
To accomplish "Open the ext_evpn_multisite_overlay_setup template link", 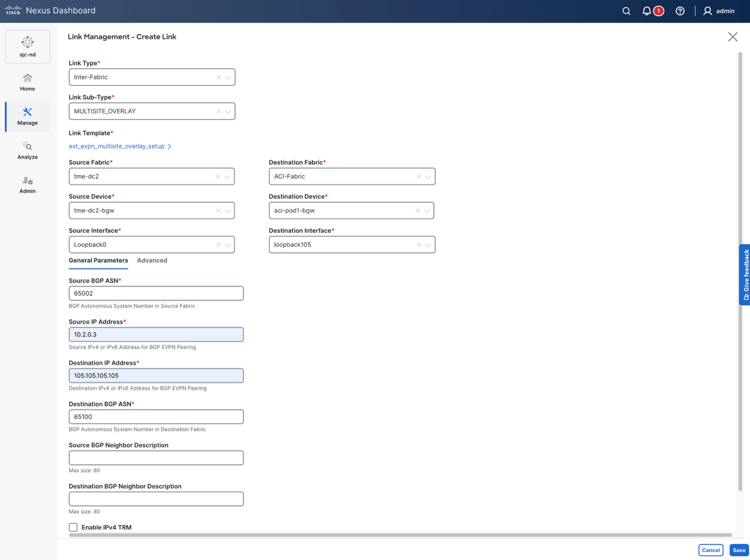I will point(116,146).
